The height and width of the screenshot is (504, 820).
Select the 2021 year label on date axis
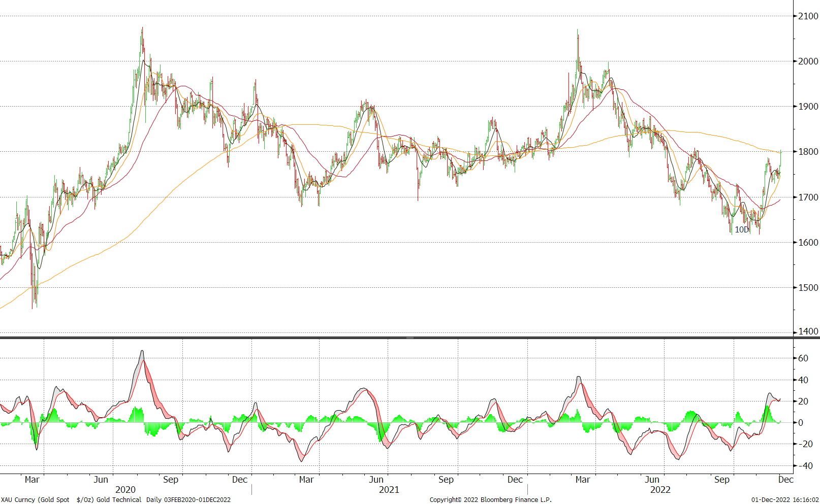[389, 490]
